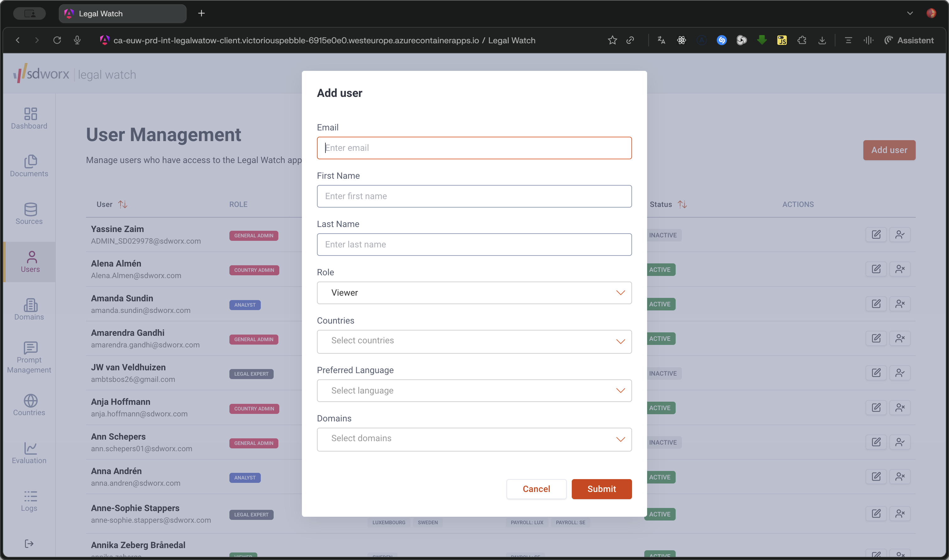Expand the Select domains dropdown

coord(474,439)
